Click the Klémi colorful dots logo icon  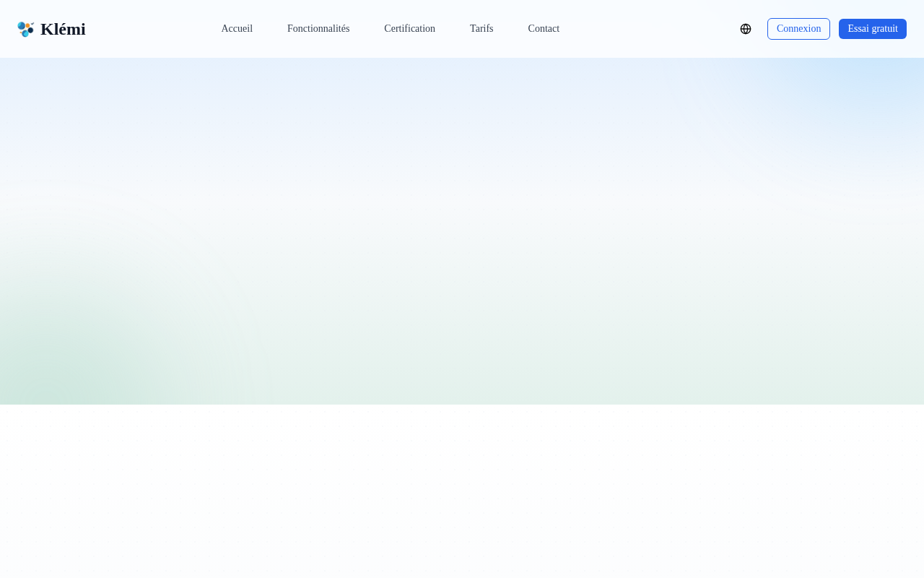(26, 29)
